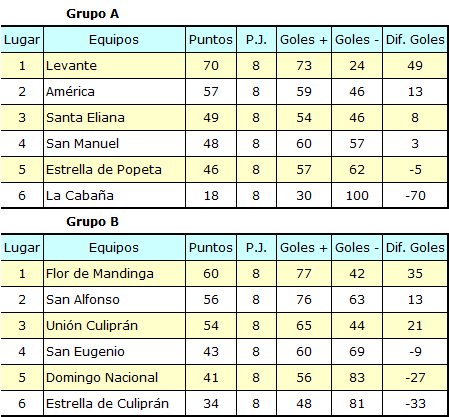Click Puntos header in Grupo A table
Viewport: 449px width, 417px height.
pyautogui.click(x=211, y=40)
